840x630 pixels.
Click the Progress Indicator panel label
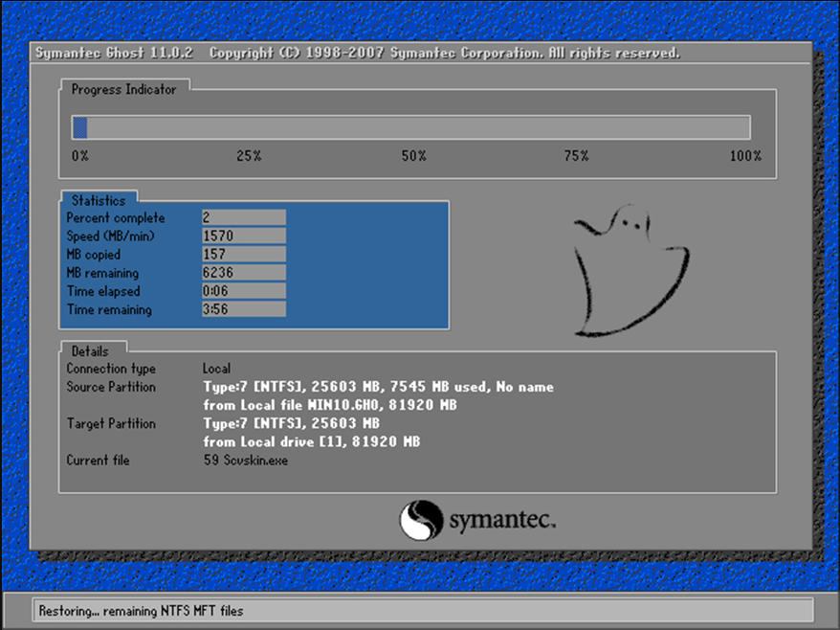[123, 89]
